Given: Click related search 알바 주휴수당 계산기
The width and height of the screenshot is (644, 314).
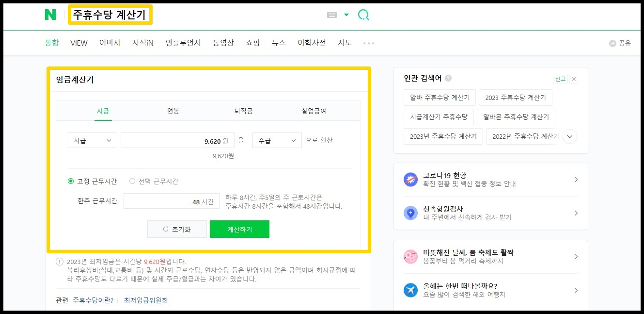Looking at the screenshot, I should coord(440,98).
